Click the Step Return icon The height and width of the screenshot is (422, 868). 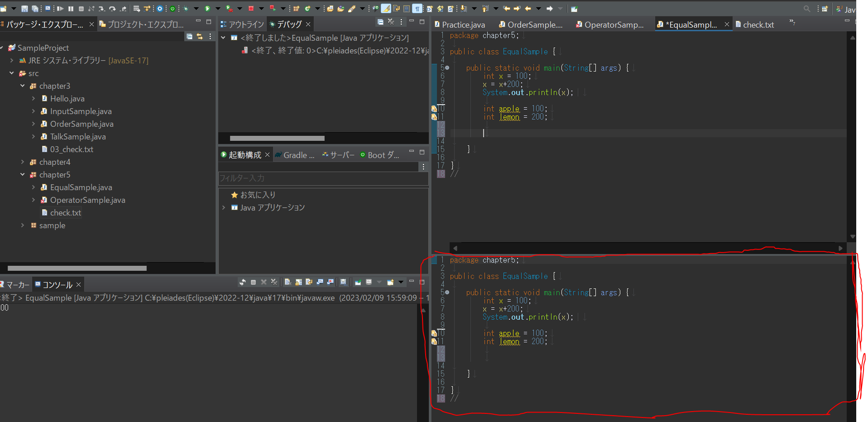pos(123,9)
